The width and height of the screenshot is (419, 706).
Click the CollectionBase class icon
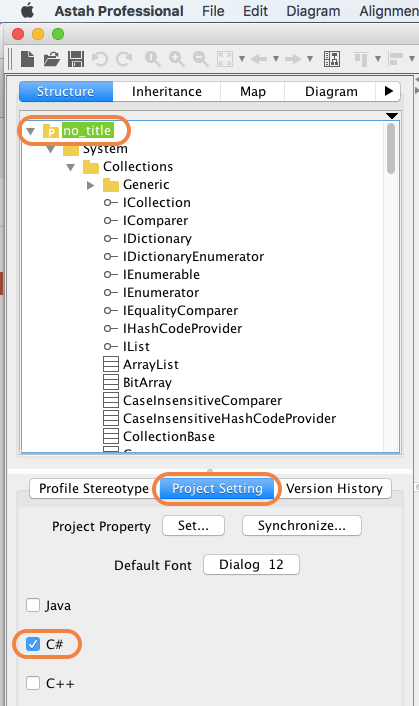coord(111,436)
